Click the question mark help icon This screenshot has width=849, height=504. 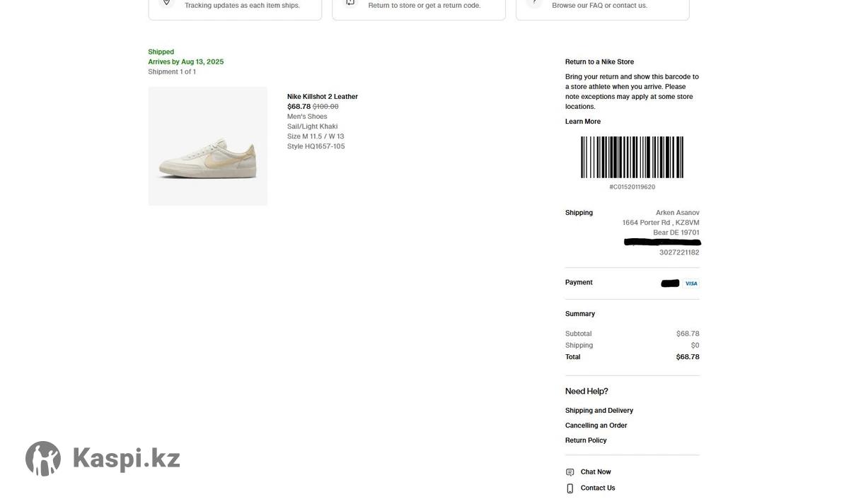534,3
